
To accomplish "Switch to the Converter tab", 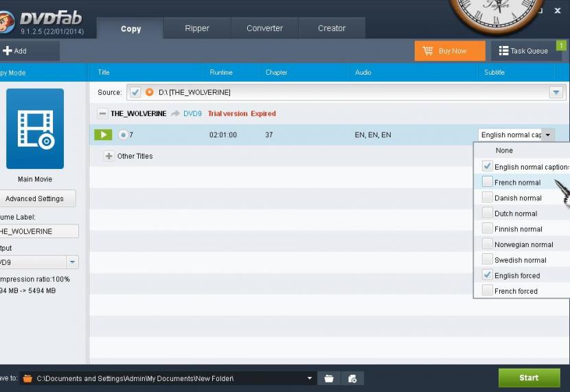I will click(x=264, y=28).
